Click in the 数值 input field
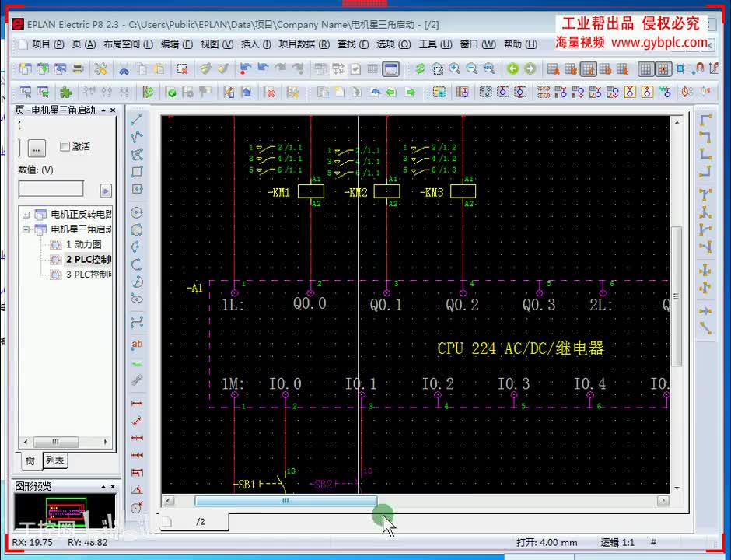The height and width of the screenshot is (560, 731). pos(51,189)
